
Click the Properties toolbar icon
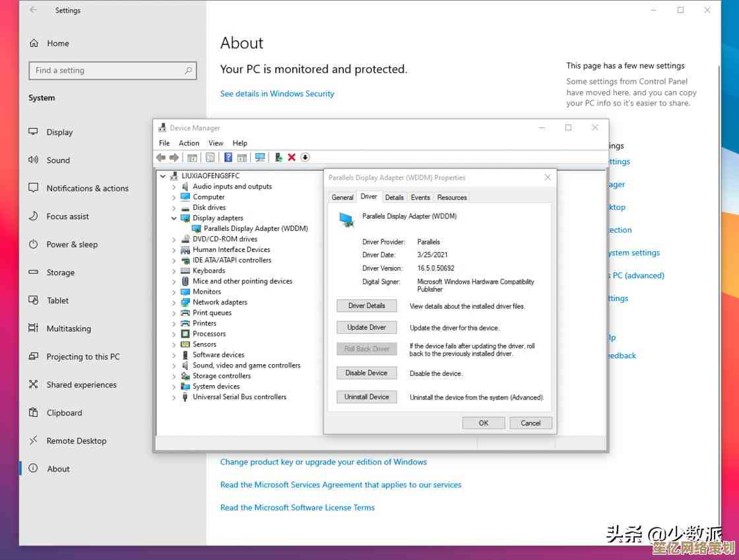[x=210, y=157]
